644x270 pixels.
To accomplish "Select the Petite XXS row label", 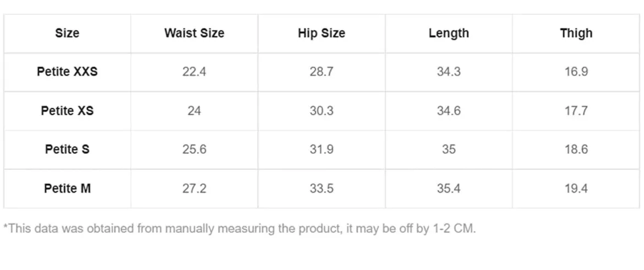I will [67, 72].
